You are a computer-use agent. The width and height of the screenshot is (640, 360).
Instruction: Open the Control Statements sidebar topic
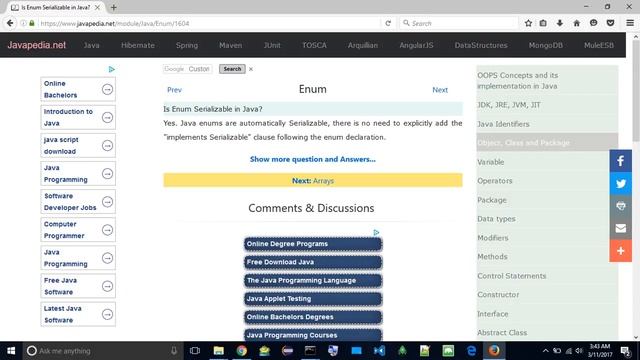pos(547,276)
